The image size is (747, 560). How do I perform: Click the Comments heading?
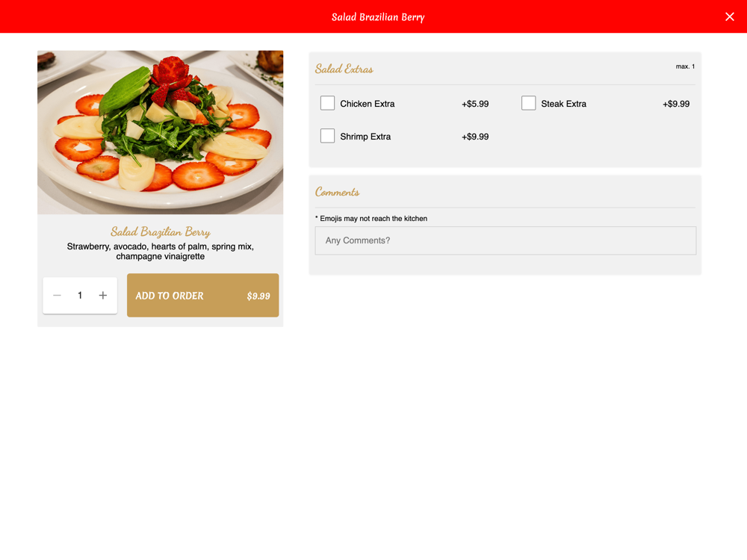[x=338, y=192]
